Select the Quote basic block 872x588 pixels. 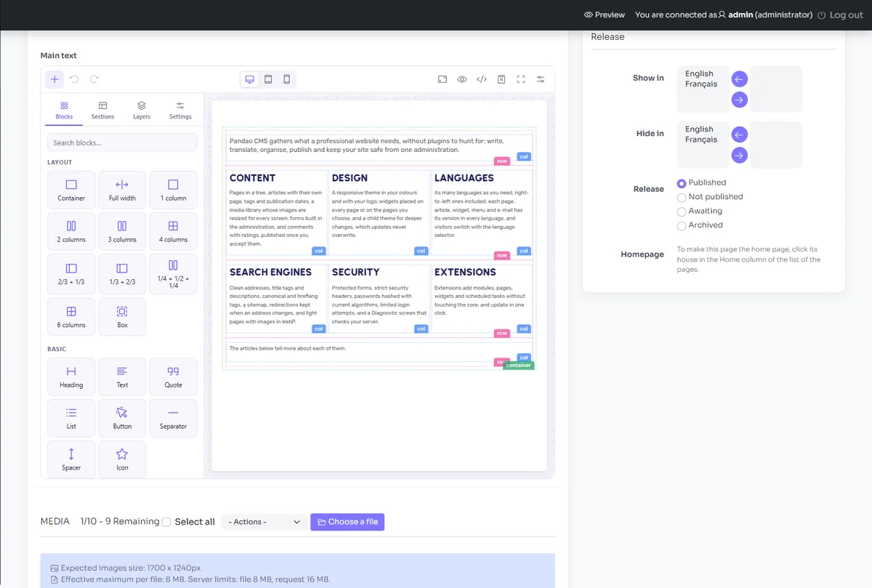173,376
